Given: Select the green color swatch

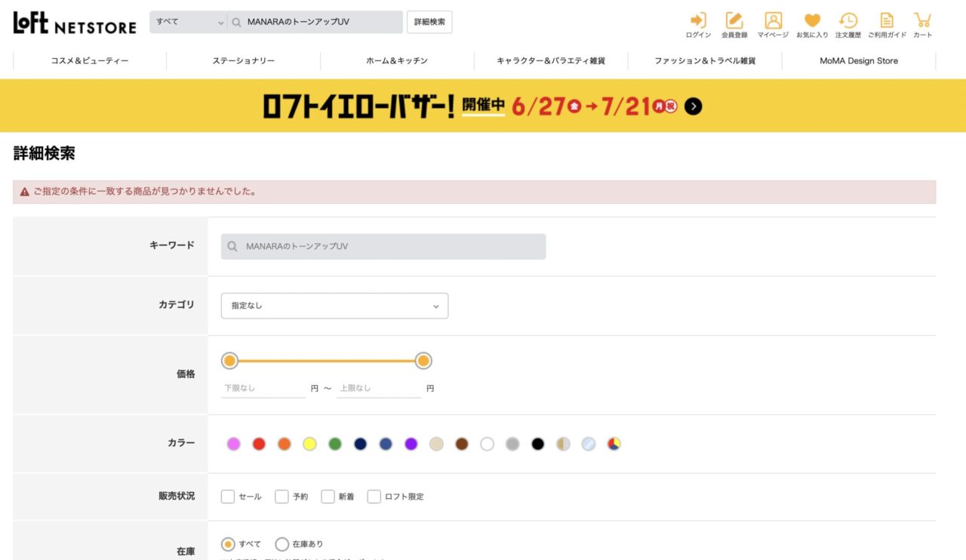Looking at the screenshot, I should click(335, 445).
